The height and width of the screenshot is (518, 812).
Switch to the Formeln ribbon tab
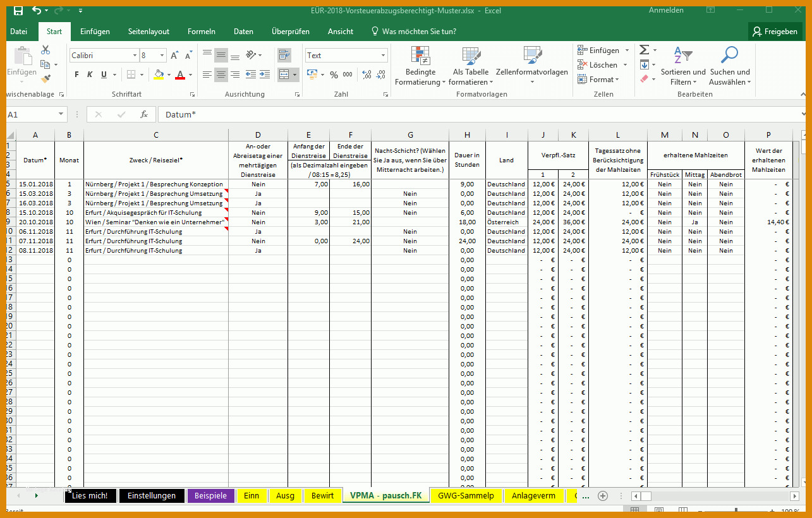(202, 32)
